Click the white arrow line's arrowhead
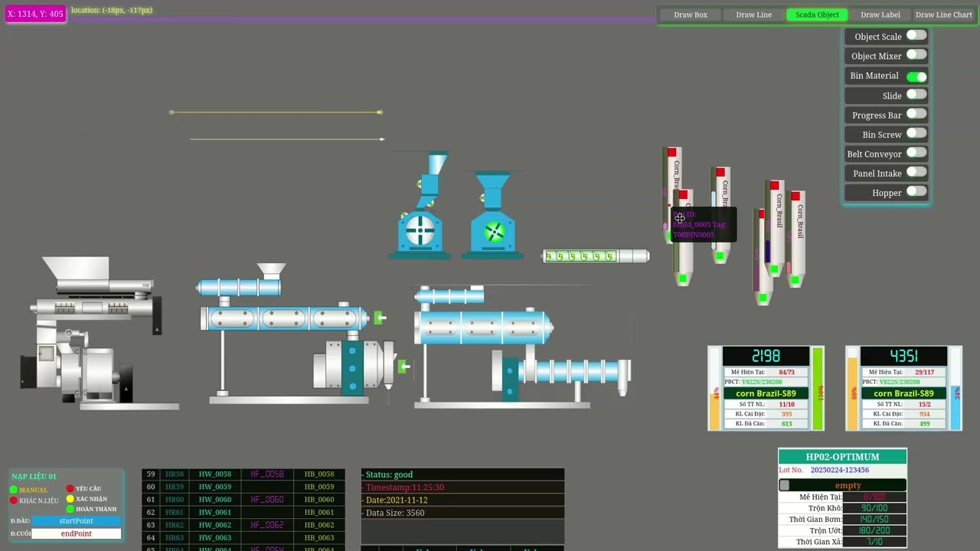980x551 pixels. pyautogui.click(x=382, y=139)
